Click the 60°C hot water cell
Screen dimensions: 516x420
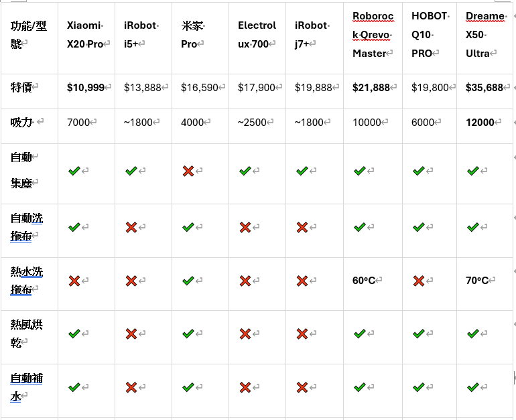pos(364,281)
